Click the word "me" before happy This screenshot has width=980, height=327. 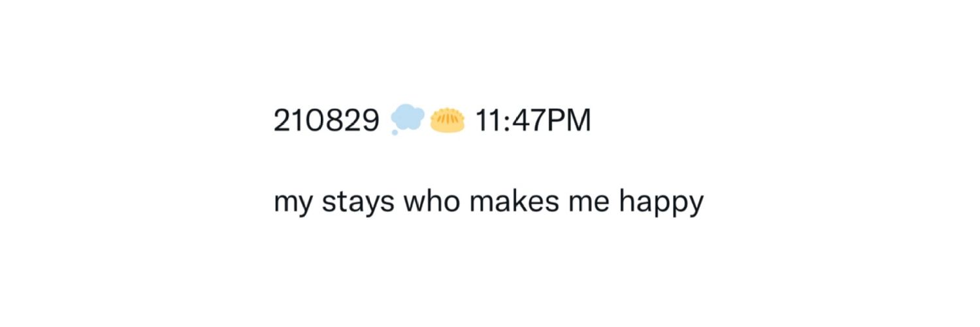coord(589,204)
